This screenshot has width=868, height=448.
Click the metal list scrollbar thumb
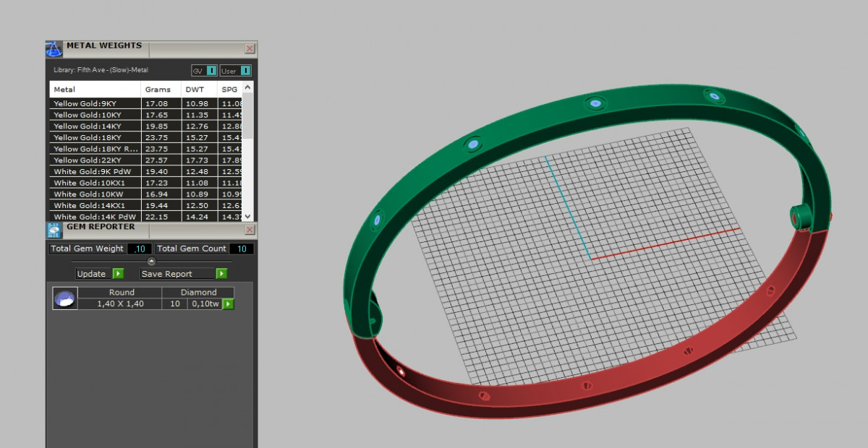pos(248,116)
